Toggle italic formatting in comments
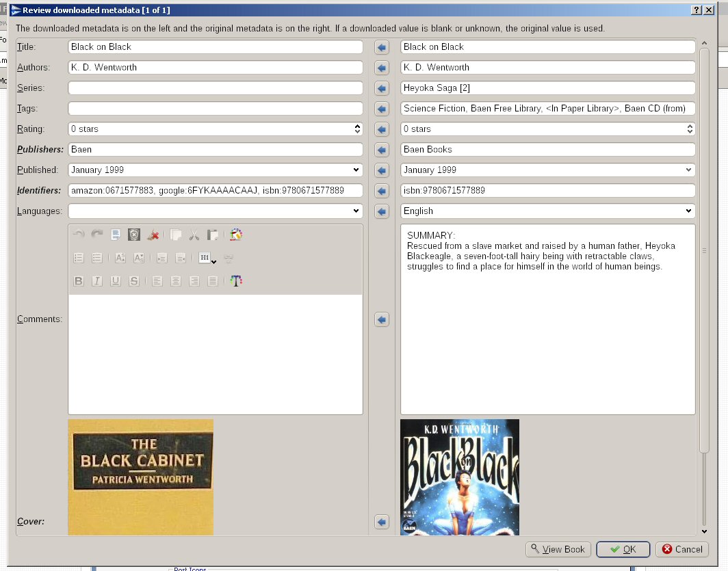This screenshot has width=728, height=571. 97,280
